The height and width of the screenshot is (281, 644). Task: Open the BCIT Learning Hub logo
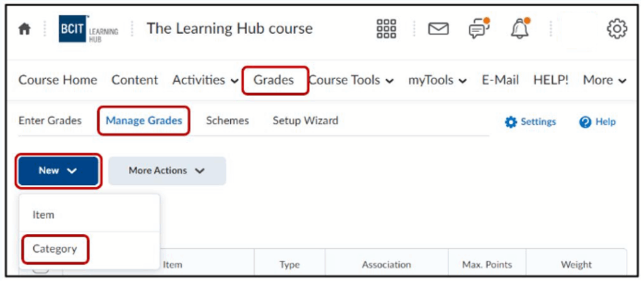[x=88, y=30]
